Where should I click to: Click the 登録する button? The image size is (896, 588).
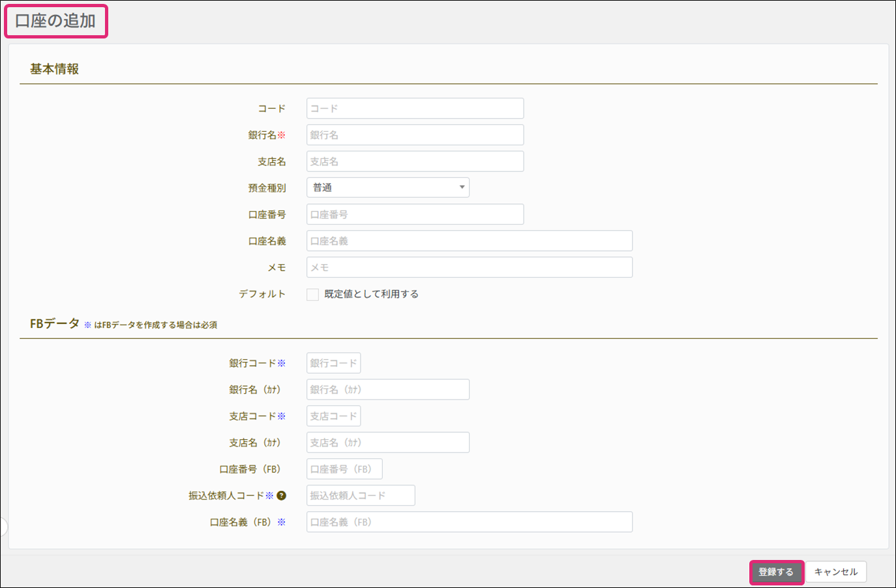coord(775,572)
